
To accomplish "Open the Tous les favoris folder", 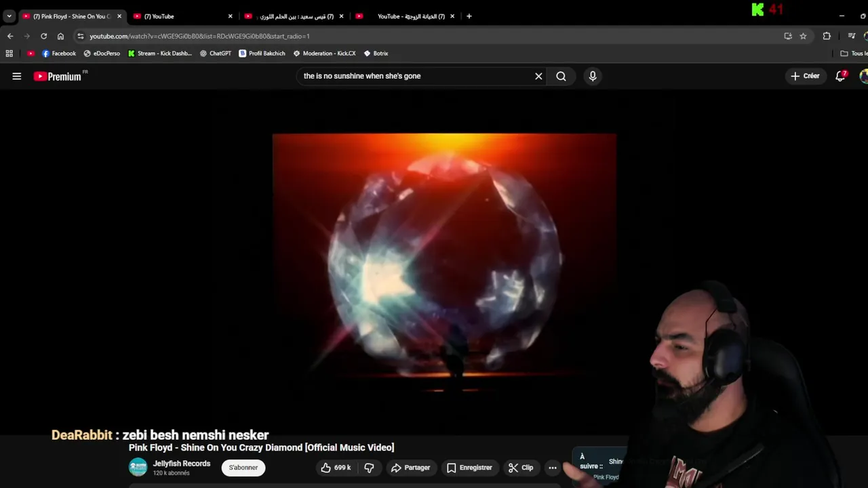I will (854, 54).
